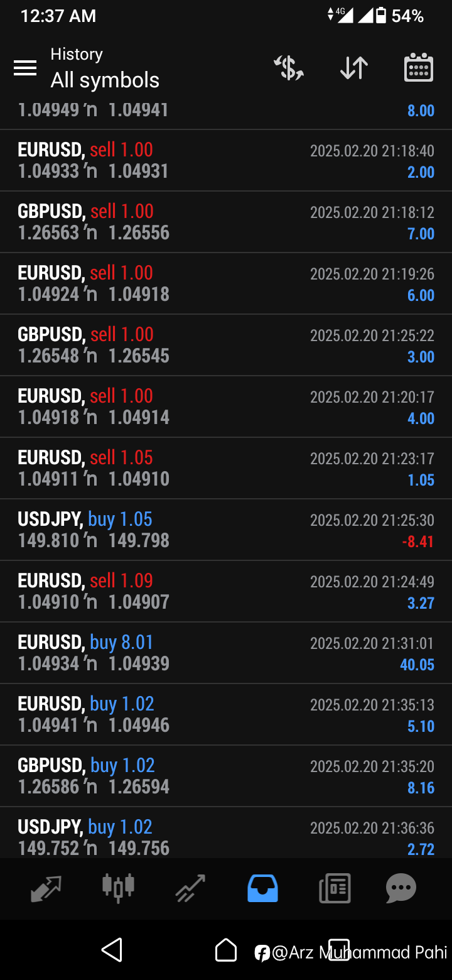Tap the sort arrows icon
Screen dimensions: 452x980
click(x=354, y=68)
